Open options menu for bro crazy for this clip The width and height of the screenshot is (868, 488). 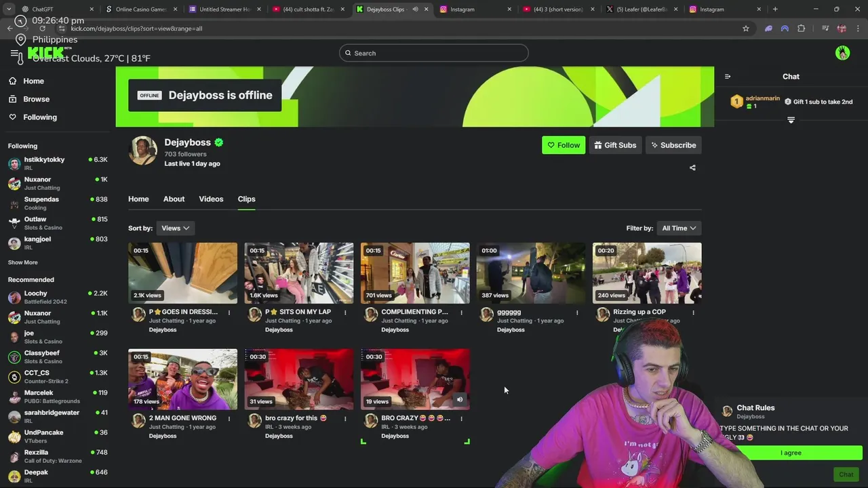345,419
